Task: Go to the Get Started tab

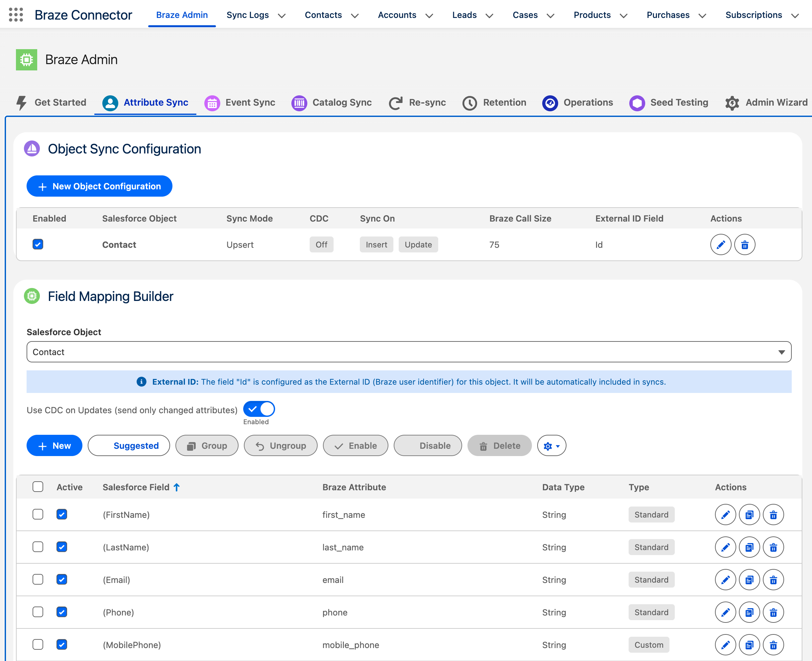Action: pos(60,102)
